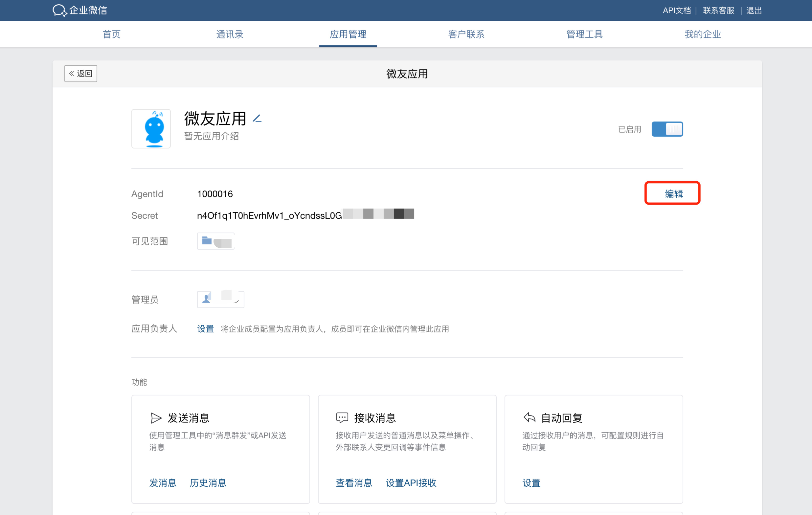Click the pencil icon beside 微友应用 name
Image resolution: width=812 pixels, height=515 pixels.
tap(257, 118)
